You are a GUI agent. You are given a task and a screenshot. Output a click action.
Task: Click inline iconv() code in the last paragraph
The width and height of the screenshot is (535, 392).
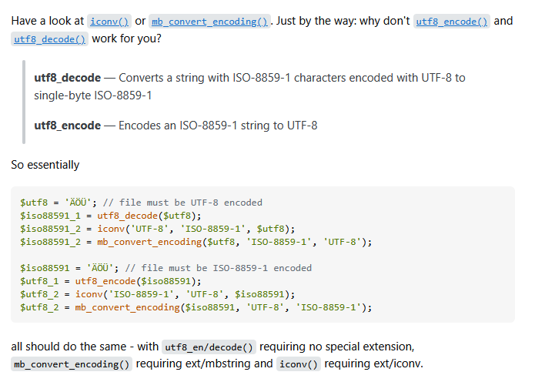(298, 365)
